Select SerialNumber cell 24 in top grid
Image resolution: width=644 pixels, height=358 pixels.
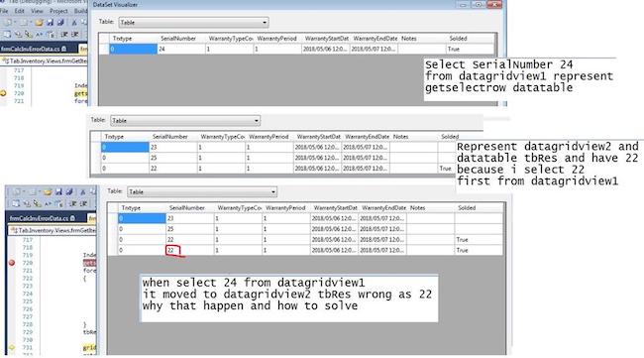click(x=181, y=49)
